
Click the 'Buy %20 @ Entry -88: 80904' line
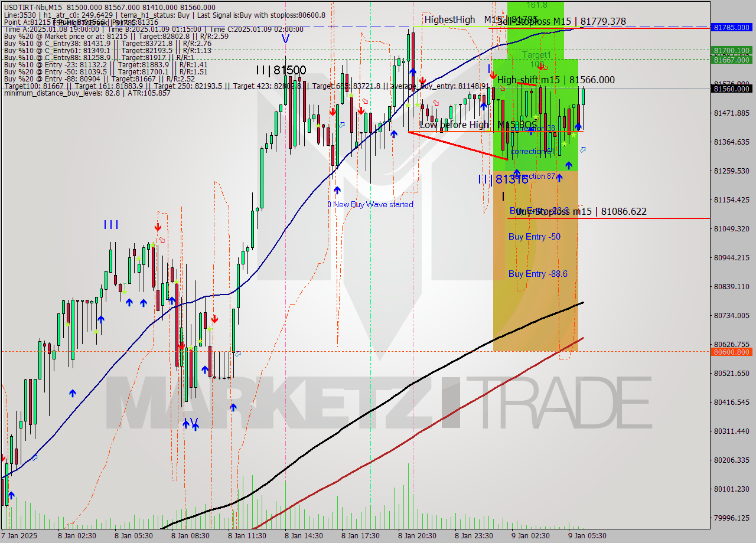99,78
